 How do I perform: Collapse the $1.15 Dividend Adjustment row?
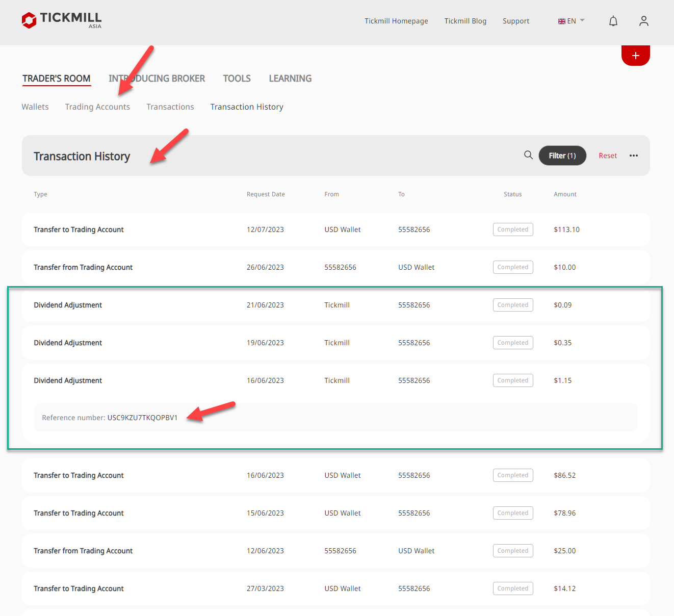click(336, 380)
